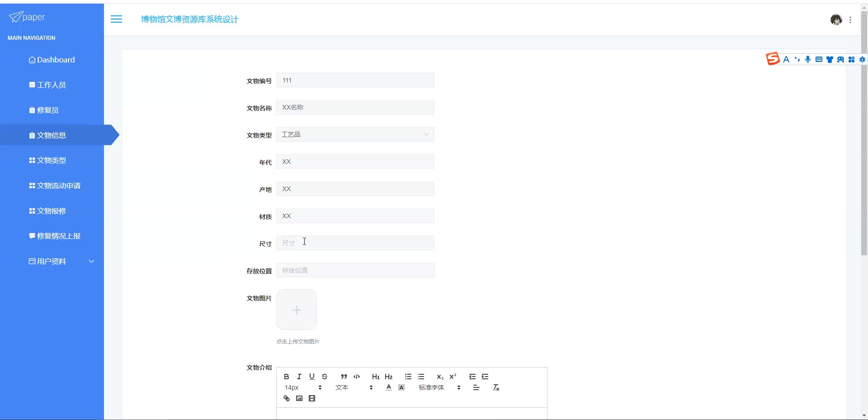Open the text background color picker
868x420 pixels.
401,387
